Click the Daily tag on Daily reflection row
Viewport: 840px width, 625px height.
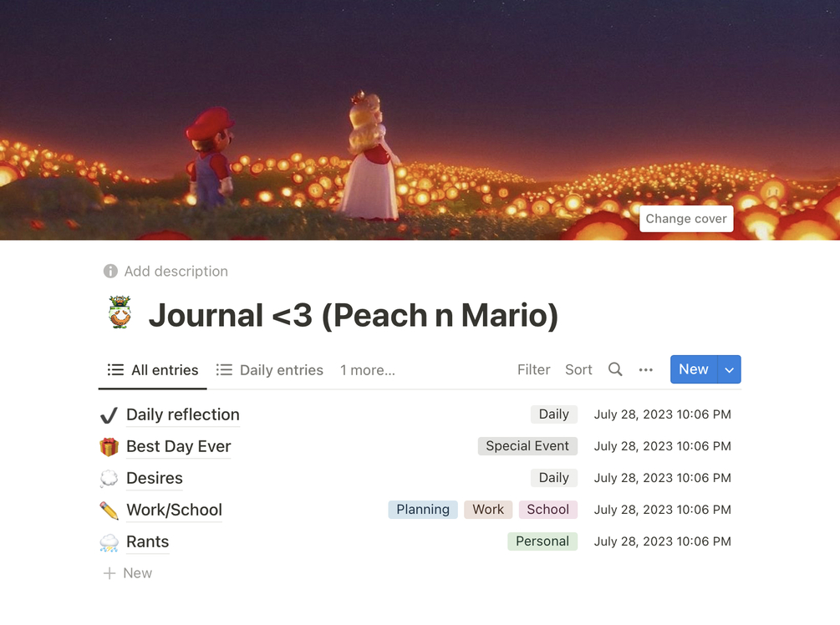point(554,414)
